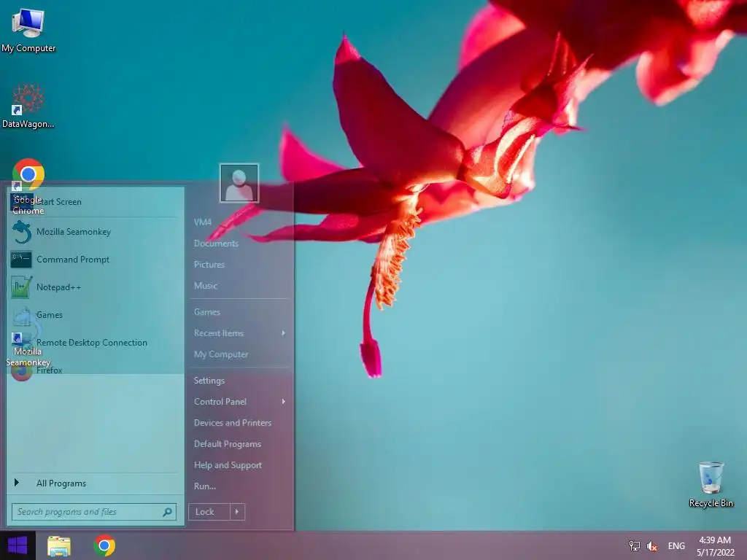Viewport: 747px width, 560px height.
Task: Click the Windows Start button
Action: coord(18,545)
